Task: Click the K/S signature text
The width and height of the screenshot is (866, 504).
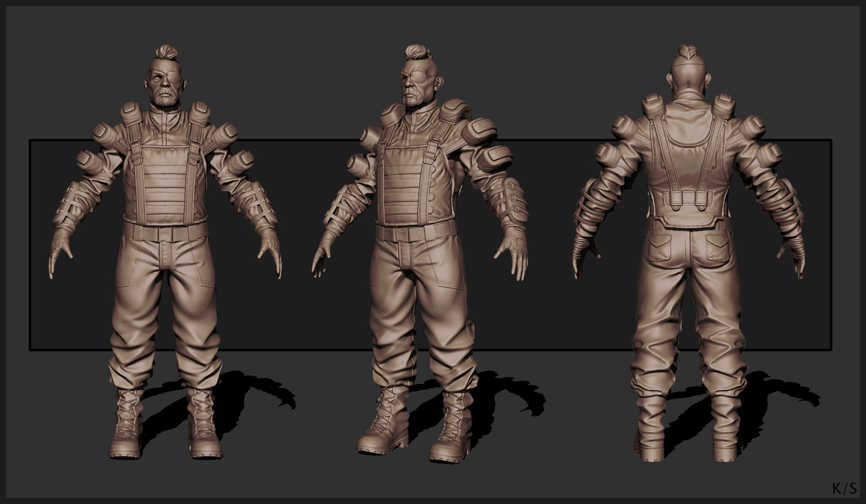Action: tap(844, 488)
